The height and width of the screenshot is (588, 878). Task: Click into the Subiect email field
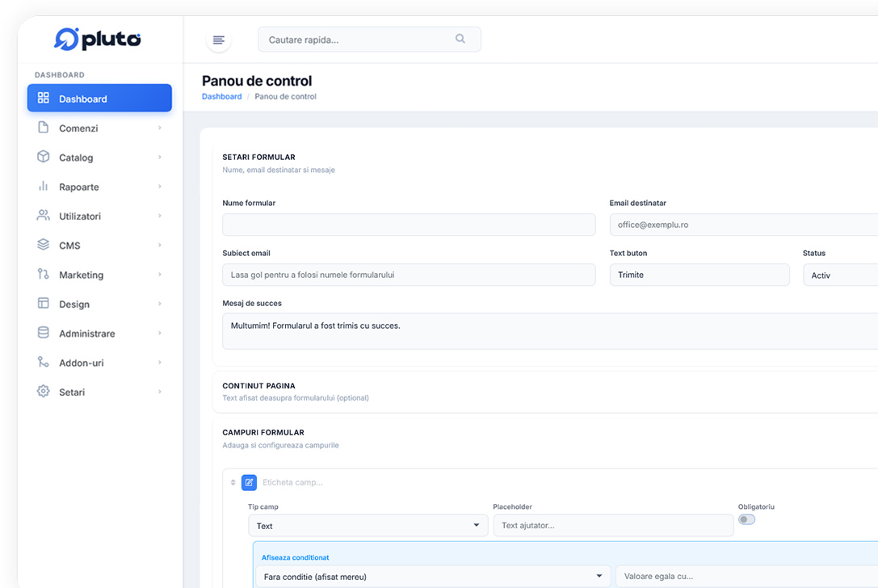tap(409, 275)
